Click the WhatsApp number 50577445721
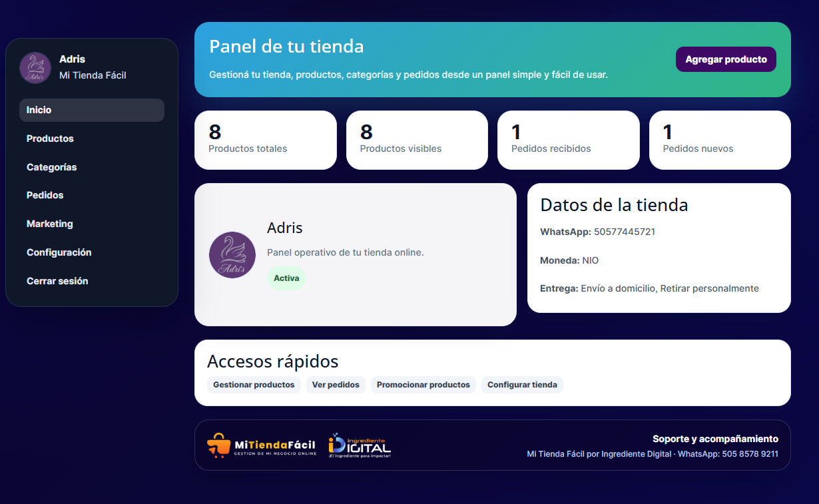Image resolution: width=819 pixels, height=504 pixels. [625, 232]
